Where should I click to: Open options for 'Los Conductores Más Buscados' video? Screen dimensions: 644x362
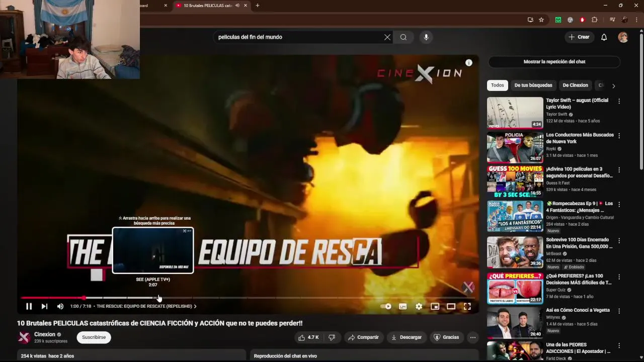coord(619,136)
